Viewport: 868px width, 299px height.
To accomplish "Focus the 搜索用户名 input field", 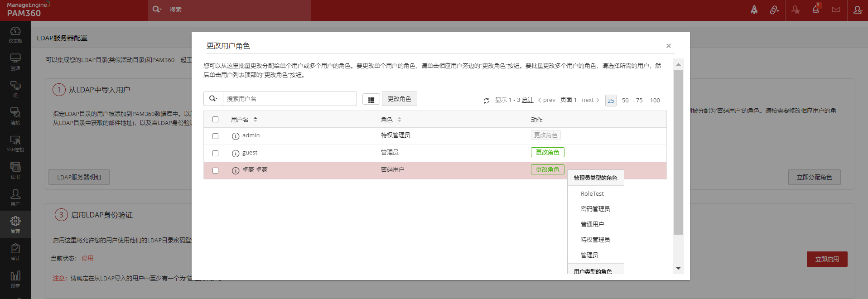I will [x=290, y=99].
